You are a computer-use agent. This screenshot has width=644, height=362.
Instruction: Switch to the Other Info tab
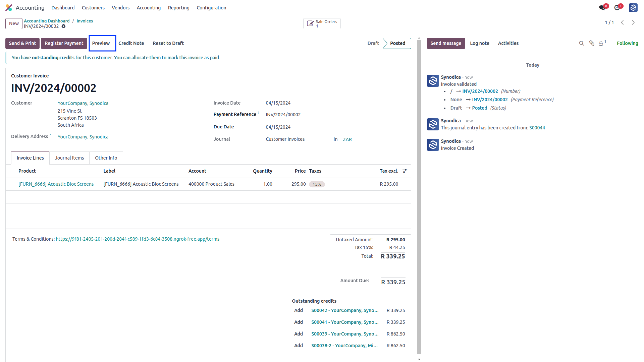tap(106, 158)
